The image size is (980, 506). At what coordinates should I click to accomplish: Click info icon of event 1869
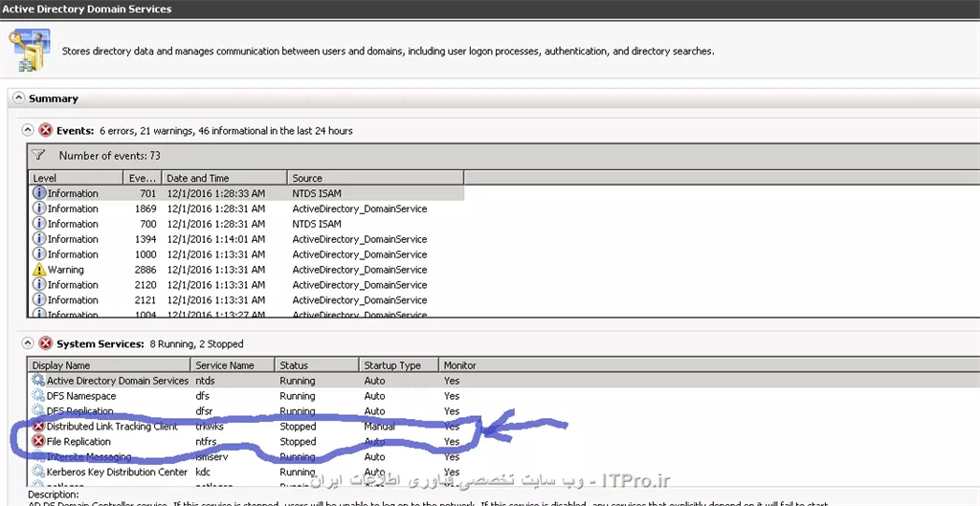coord(38,208)
